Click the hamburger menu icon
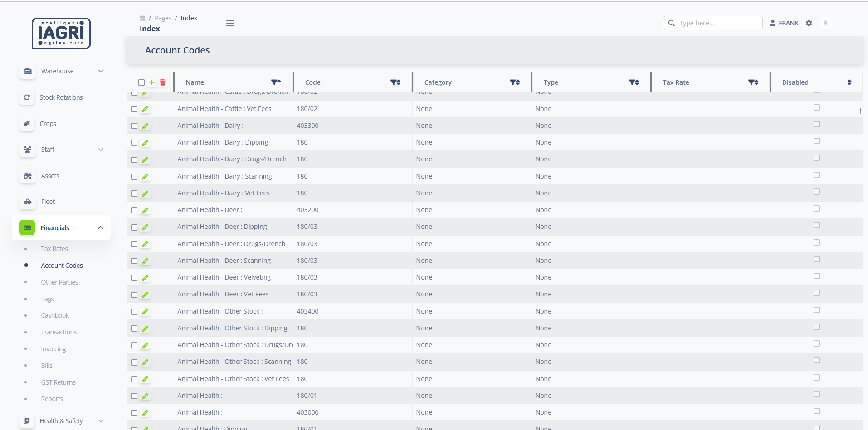Screen dimensions: 868x430 (x=230, y=23)
